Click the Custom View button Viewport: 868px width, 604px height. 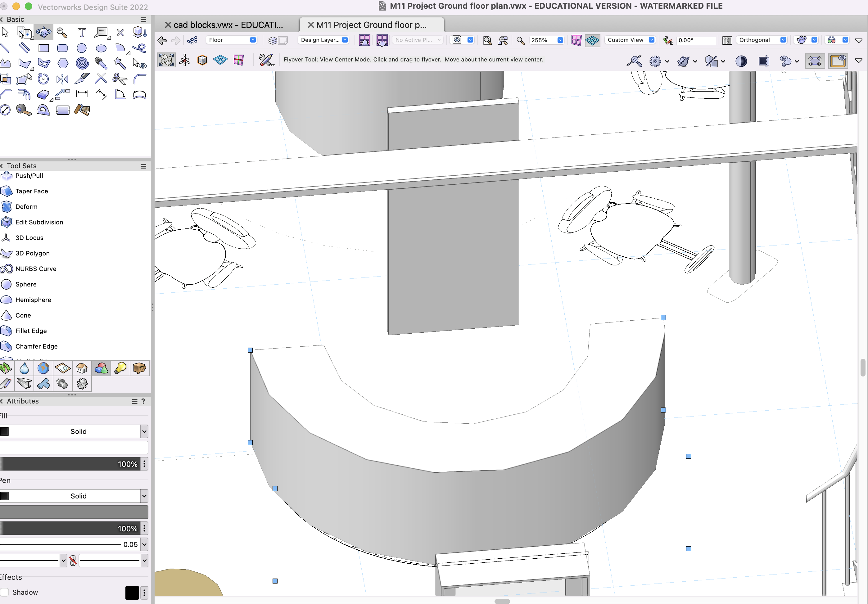(630, 41)
